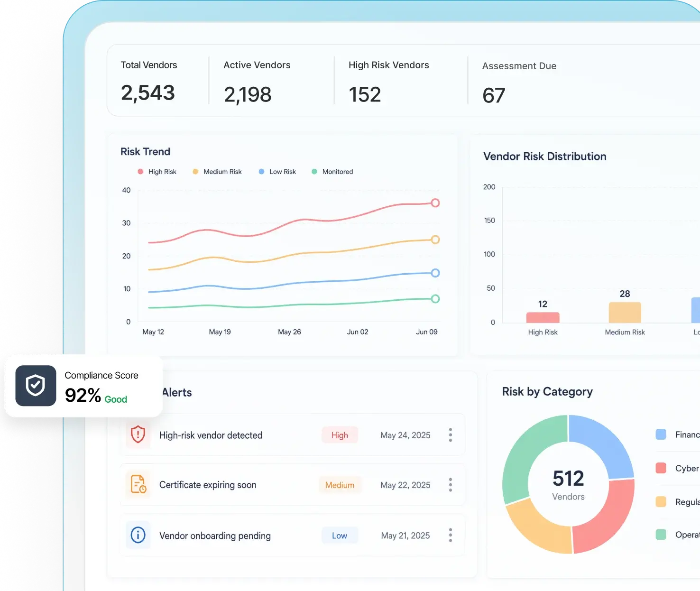Click the May 26 axis label
This screenshot has height=591, width=700.
[x=289, y=332]
